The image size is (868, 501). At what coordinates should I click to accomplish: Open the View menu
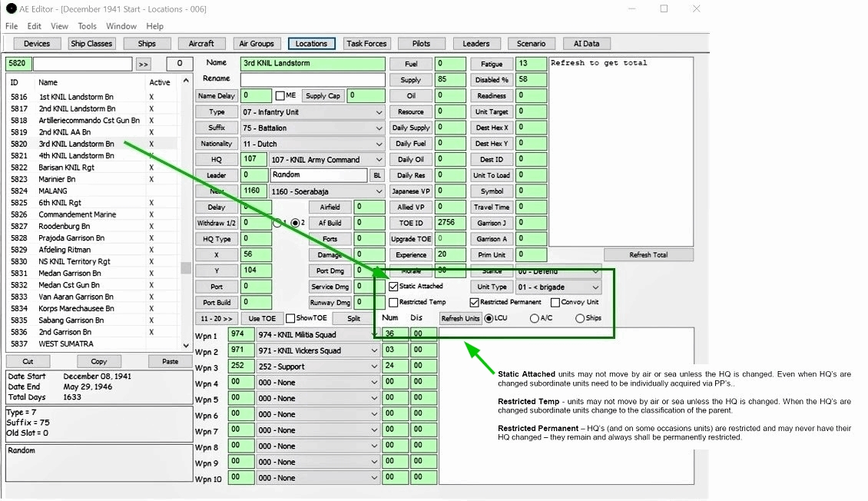pyautogui.click(x=59, y=26)
